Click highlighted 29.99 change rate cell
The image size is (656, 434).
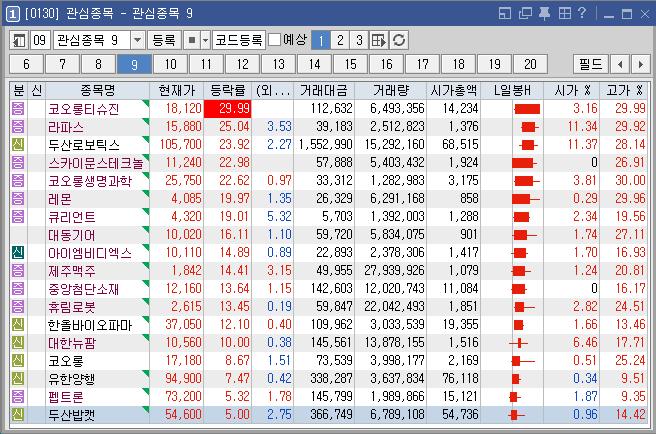point(228,109)
